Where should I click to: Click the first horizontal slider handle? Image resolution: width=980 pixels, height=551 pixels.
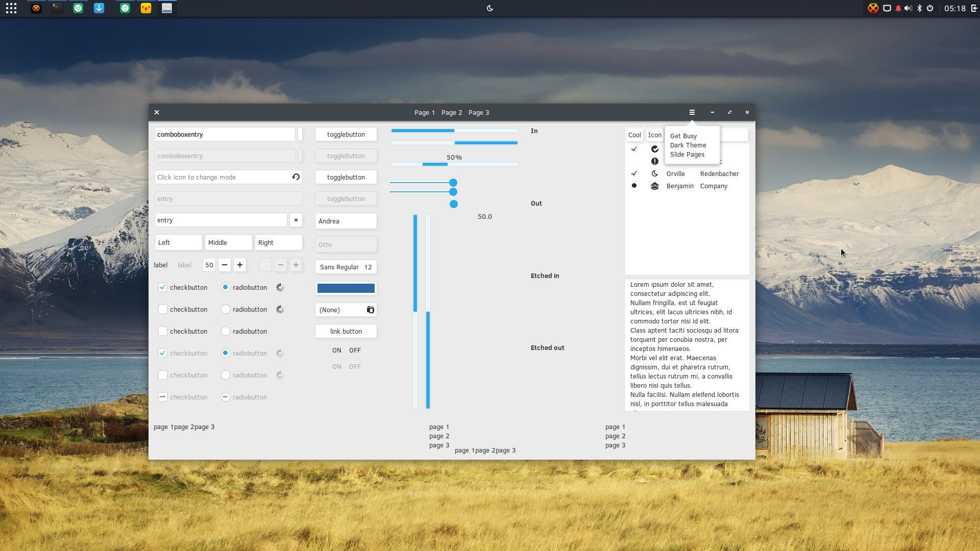[453, 183]
